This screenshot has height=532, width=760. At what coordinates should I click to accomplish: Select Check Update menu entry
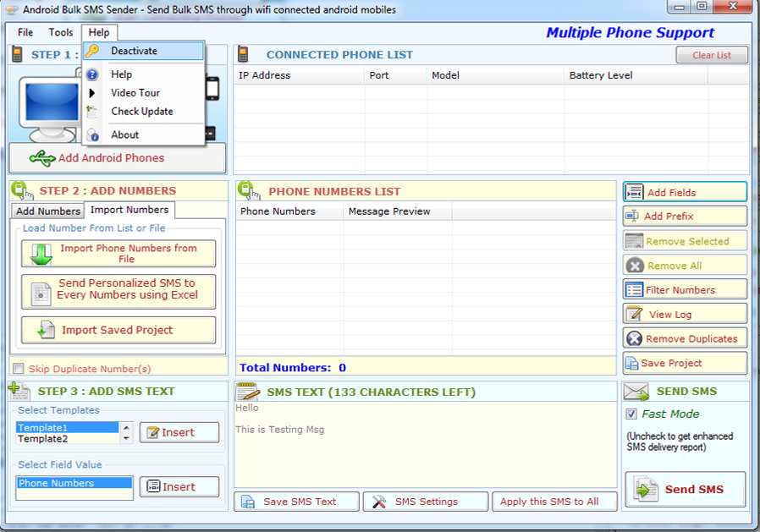coord(144,112)
